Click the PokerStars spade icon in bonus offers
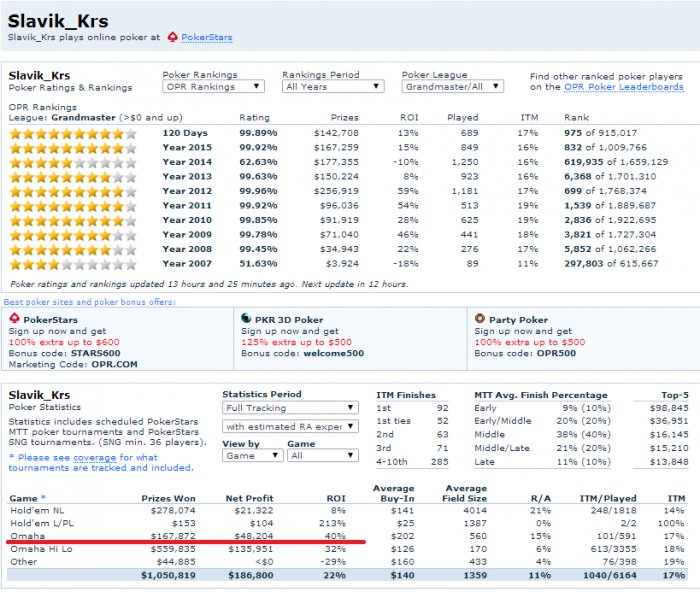Image resolution: width=700 pixels, height=592 pixels. pos(14,318)
